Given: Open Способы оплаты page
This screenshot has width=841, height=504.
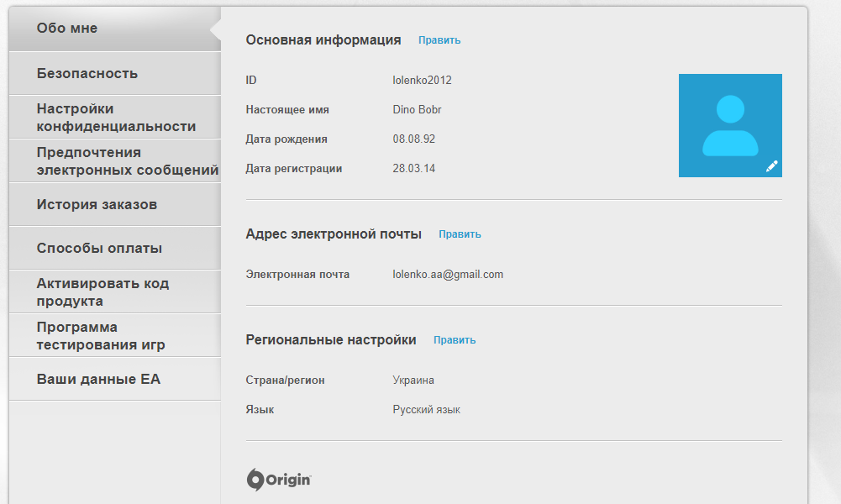Looking at the screenshot, I should click(x=115, y=249).
